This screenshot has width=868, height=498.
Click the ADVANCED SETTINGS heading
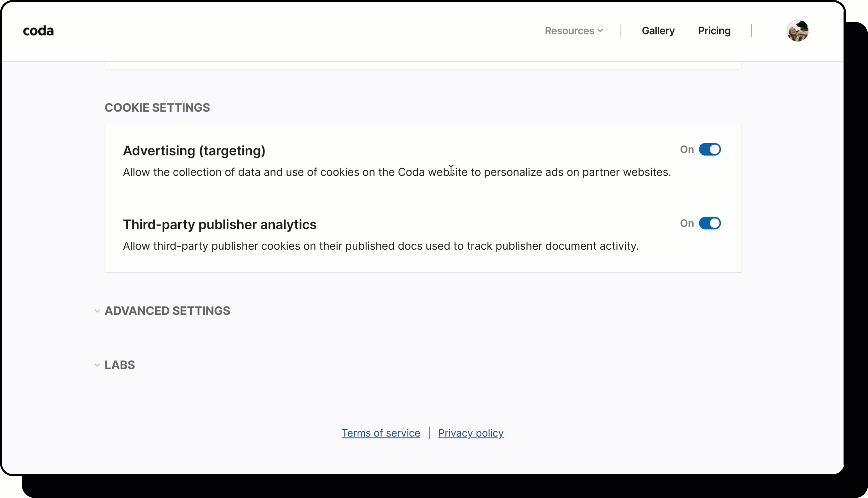[x=167, y=311]
